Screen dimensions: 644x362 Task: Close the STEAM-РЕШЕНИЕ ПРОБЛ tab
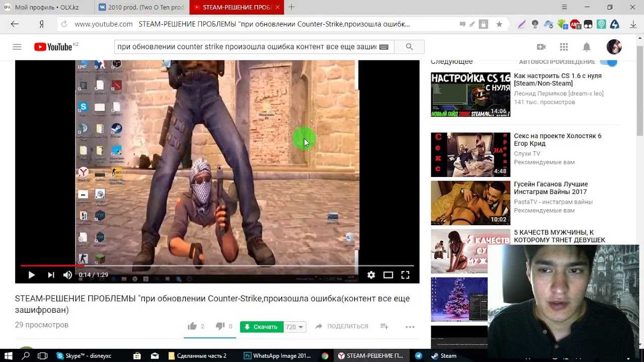[277, 7]
